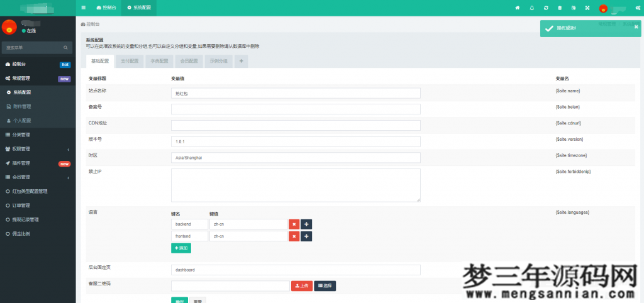Open 订单管理 in the sidebar
Viewport: 644px width, 303px height.
[38, 206]
